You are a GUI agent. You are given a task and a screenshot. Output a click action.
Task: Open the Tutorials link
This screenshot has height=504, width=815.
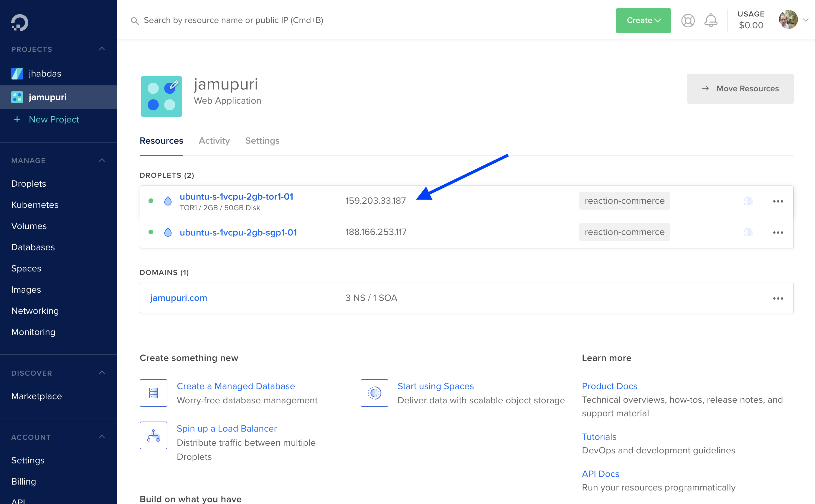pos(599,437)
